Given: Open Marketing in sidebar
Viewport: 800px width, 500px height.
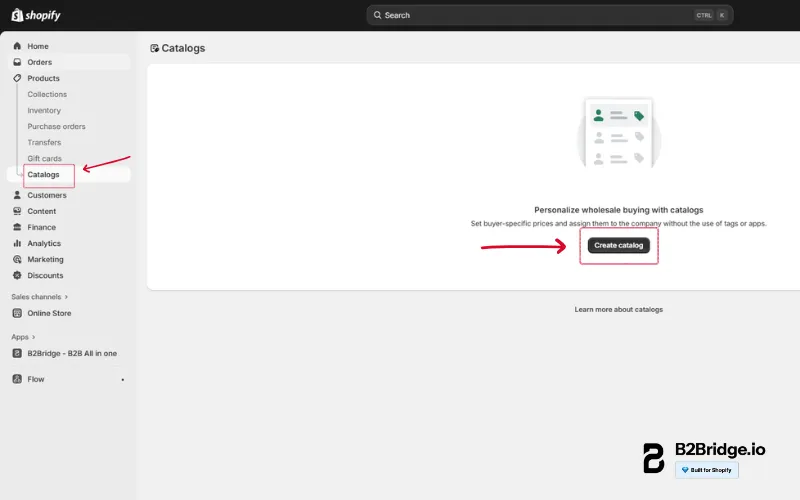Looking at the screenshot, I should [x=45, y=259].
